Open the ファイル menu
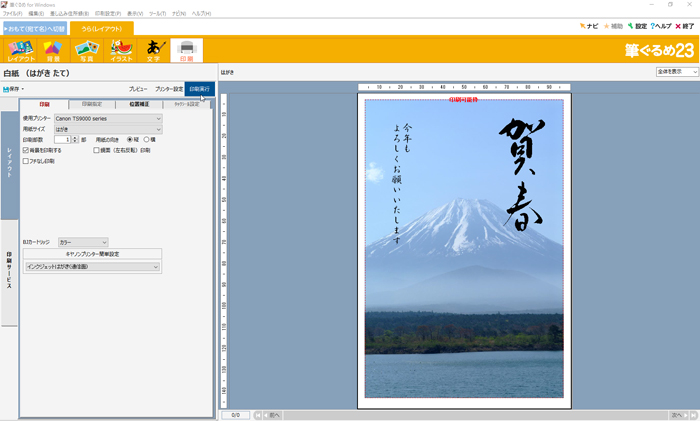 tap(12, 13)
